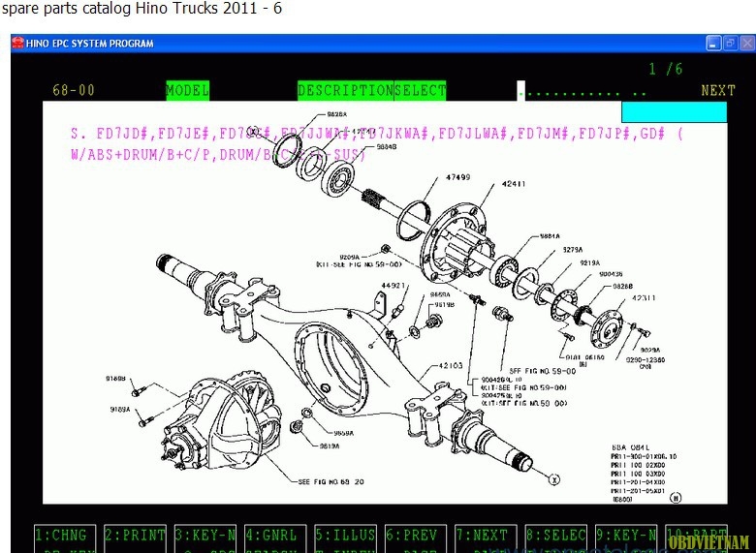Click the 9101-06160 part number

click(x=584, y=357)
